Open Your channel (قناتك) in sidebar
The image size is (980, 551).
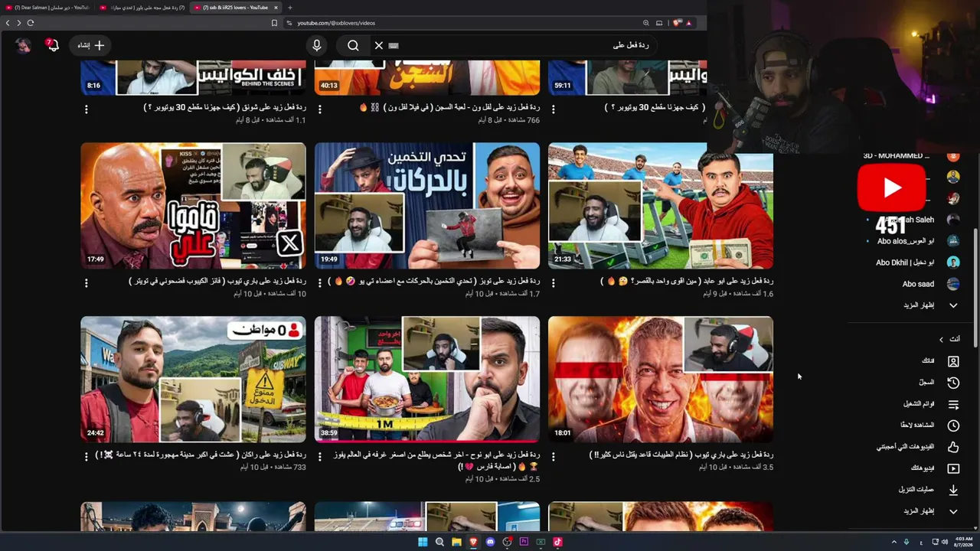click(x=940, y=361)
